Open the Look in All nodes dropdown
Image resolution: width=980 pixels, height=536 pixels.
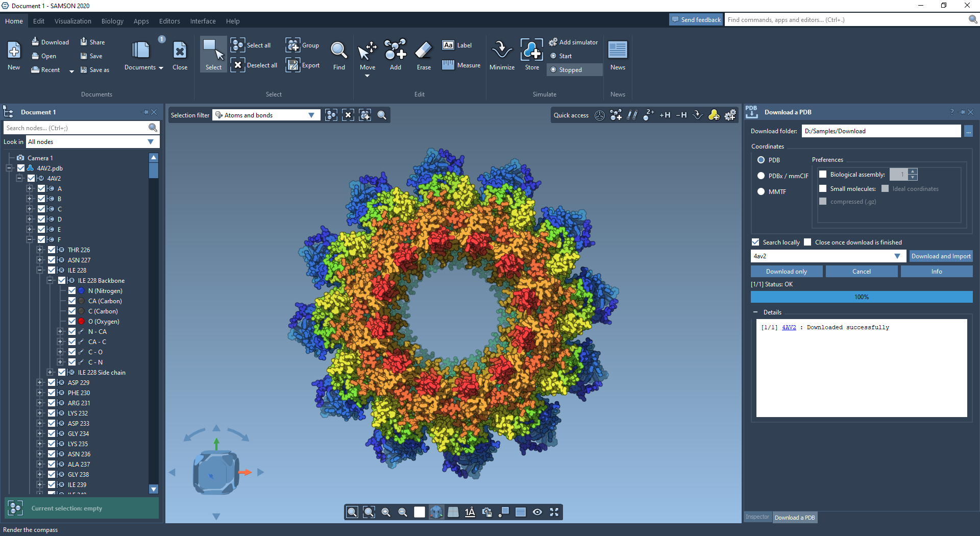click(151, 142)
